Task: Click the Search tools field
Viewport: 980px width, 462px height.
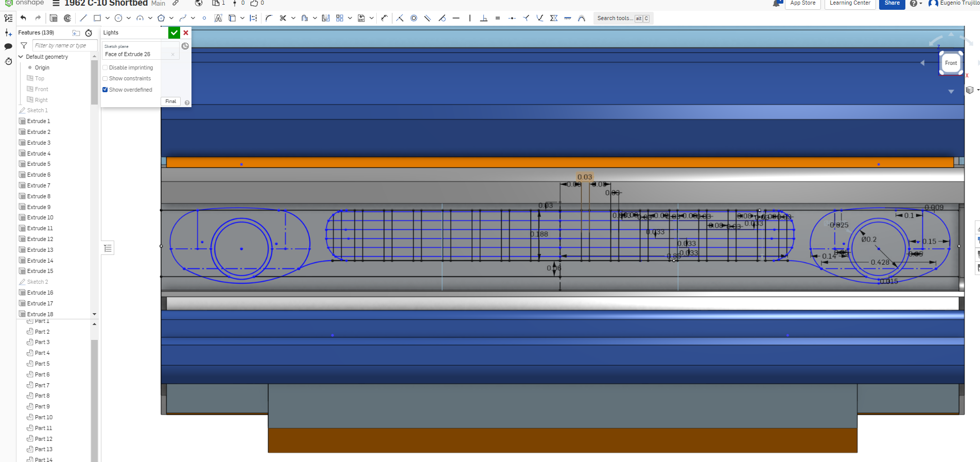Action: click(x=623, y=18)
